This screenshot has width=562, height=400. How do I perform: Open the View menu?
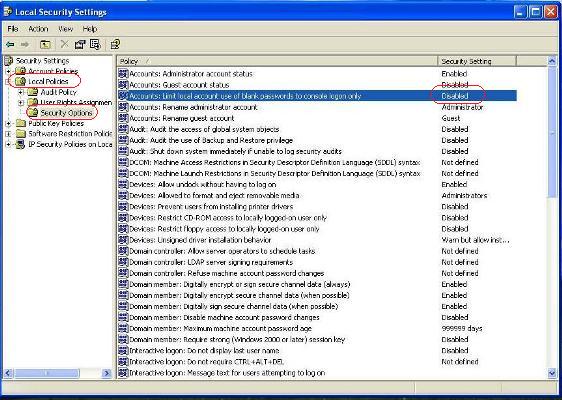tap(66, 29)
